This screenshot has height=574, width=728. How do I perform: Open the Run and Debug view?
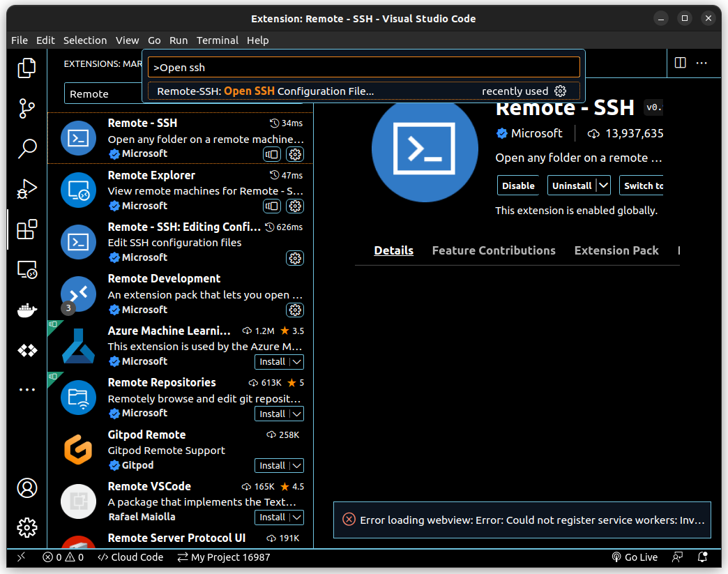pos(26,189)
